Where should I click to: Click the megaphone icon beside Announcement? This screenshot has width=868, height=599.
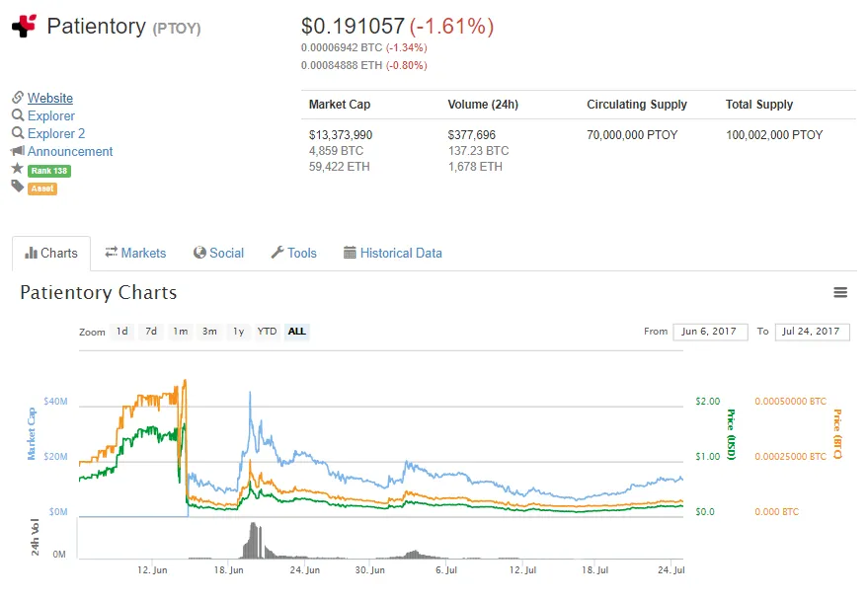coord(18,150)
